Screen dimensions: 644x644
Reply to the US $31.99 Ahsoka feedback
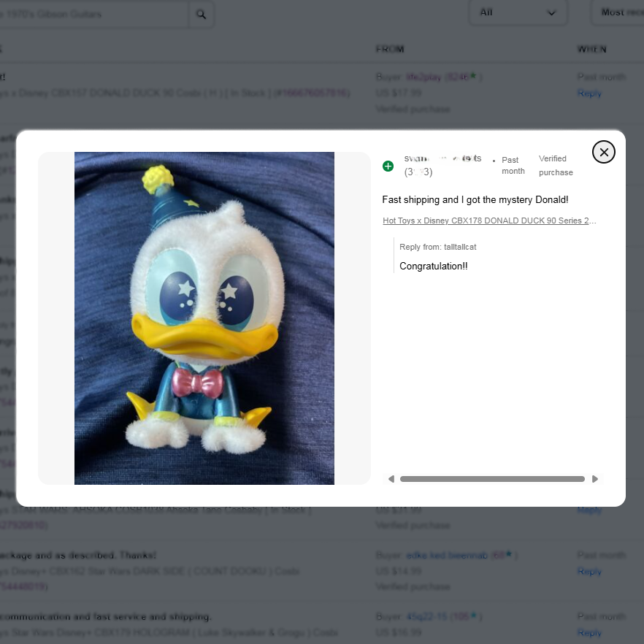[x=589, y=510]
